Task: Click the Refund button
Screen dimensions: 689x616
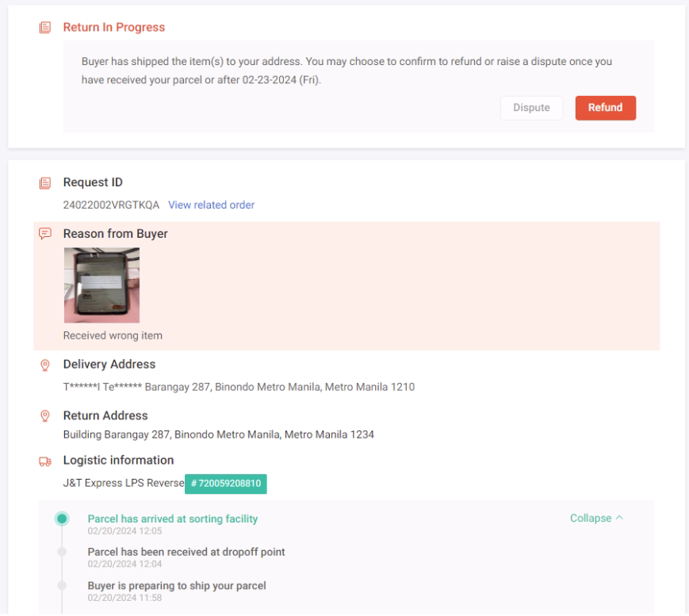Action: (x=605, y=108)
